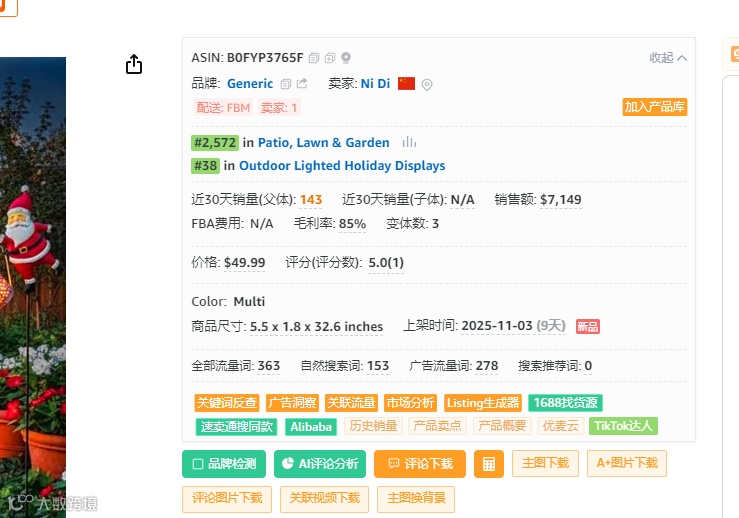Click listing date 2025-11-03

point(497,326)
